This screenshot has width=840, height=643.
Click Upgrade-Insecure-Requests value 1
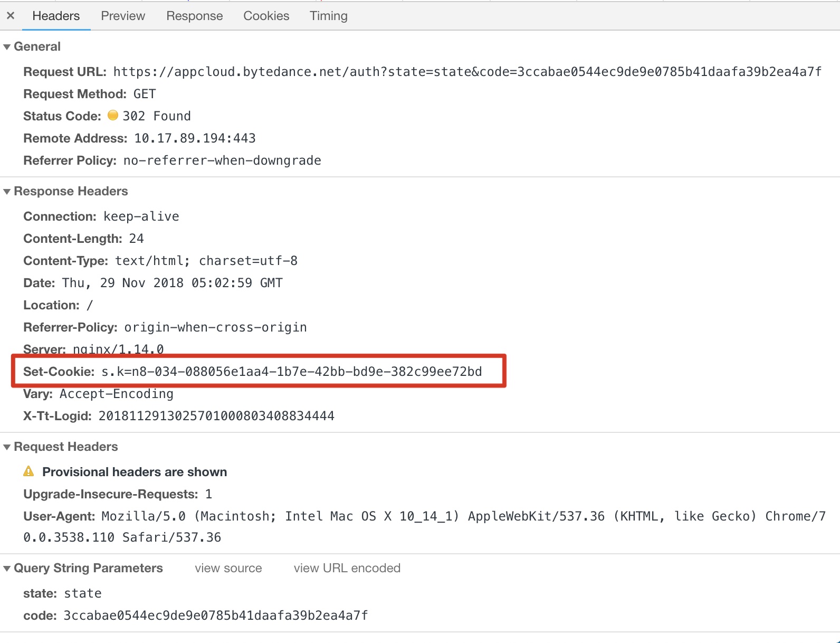pos(209,494)
